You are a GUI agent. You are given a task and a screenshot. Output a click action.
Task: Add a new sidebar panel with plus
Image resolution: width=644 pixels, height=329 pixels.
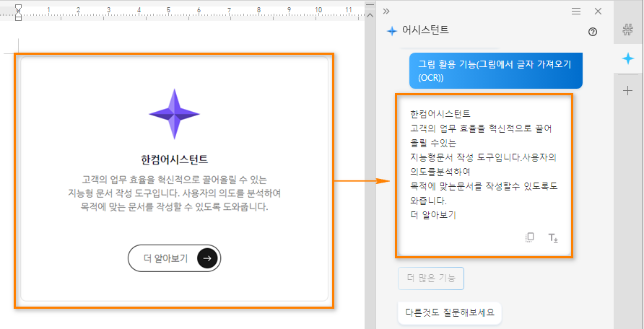point(627,91)
